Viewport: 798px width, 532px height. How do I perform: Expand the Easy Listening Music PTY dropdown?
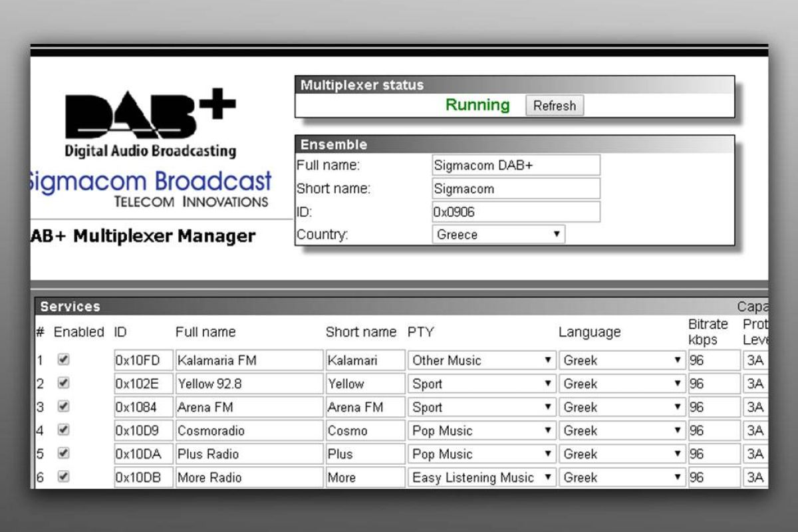pyautogui.click(x=481, y=477)
